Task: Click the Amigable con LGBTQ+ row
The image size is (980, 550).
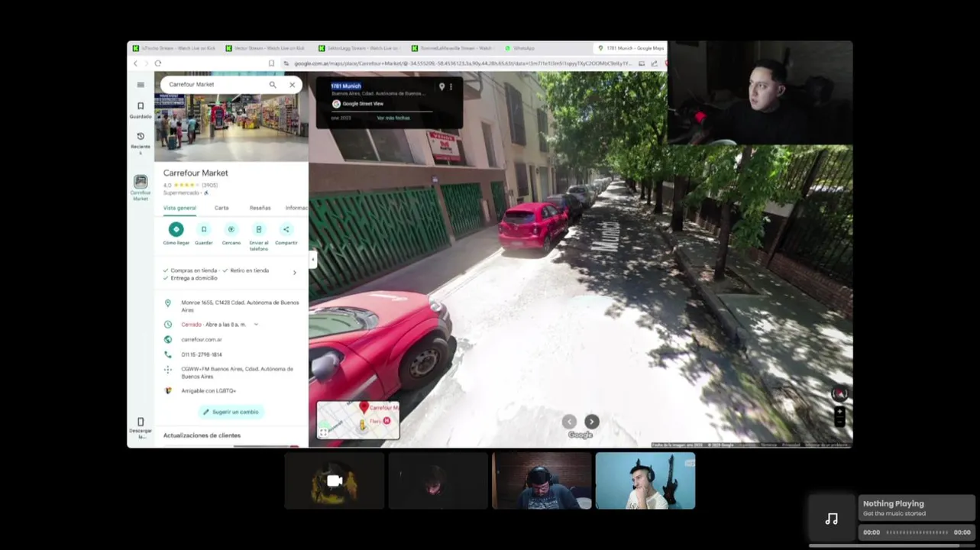Action: (x=231, y=390)
